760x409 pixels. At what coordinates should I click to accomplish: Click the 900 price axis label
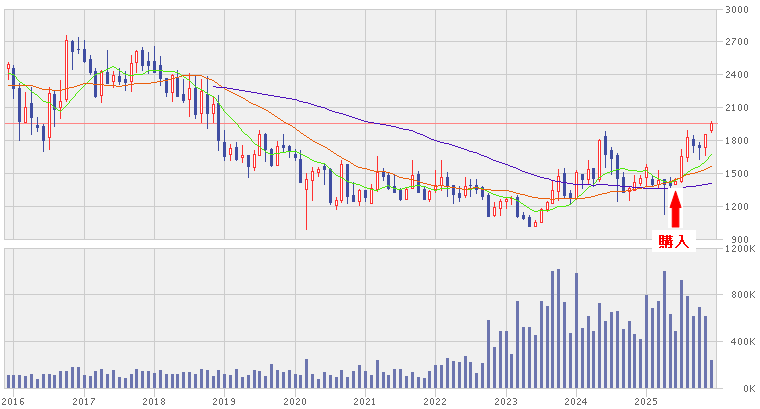click(x=739, y=240)
